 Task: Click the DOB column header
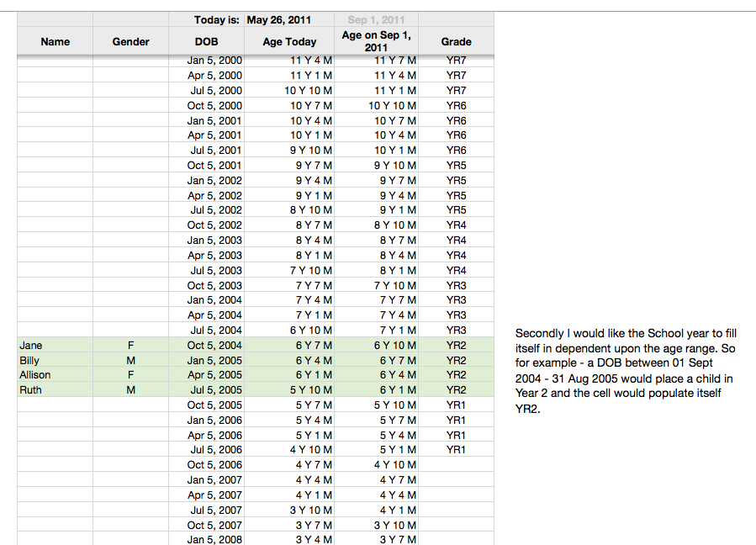click(206, 41)
